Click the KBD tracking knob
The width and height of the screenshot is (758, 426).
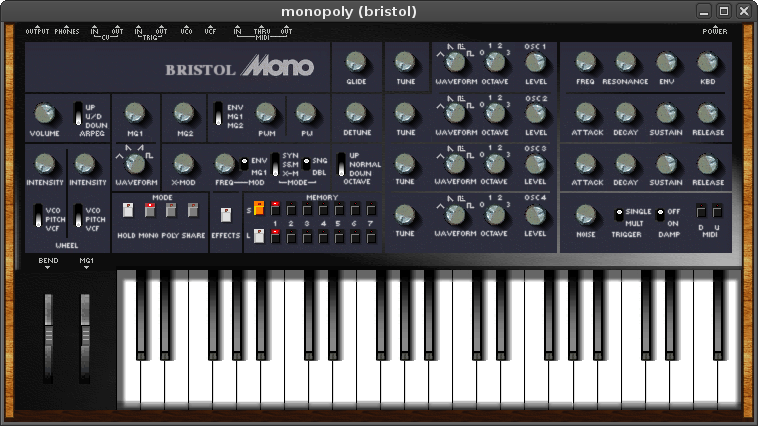click(x=707, y=62)
